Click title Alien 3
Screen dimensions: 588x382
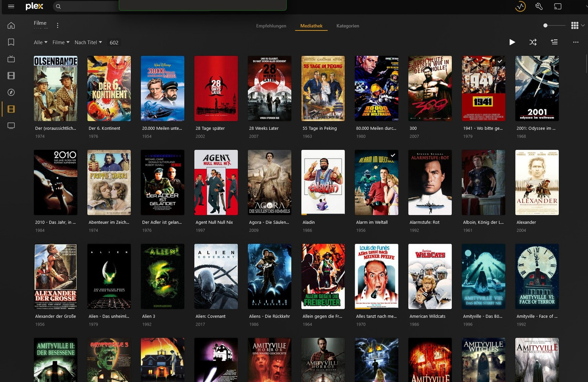coord(148,317)
